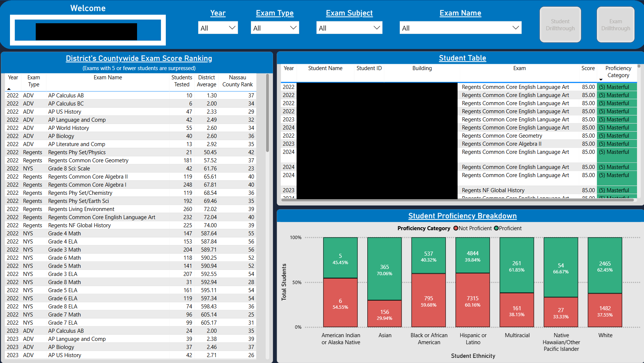
Task: Click the Multiracial proficient 261 segment
Action: pyautogui.click(x=517, y=265)
